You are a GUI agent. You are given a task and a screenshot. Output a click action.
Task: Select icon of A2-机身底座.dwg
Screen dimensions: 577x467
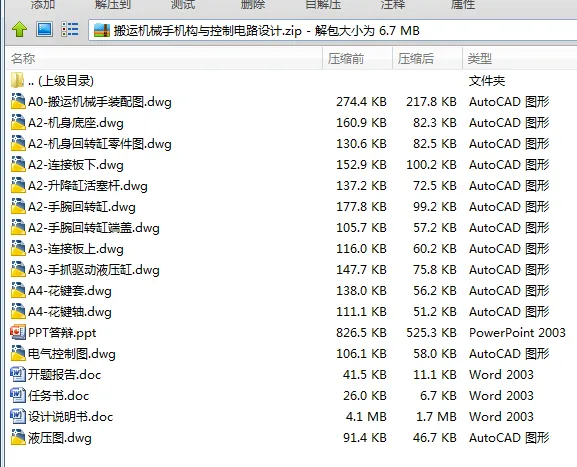18,122
